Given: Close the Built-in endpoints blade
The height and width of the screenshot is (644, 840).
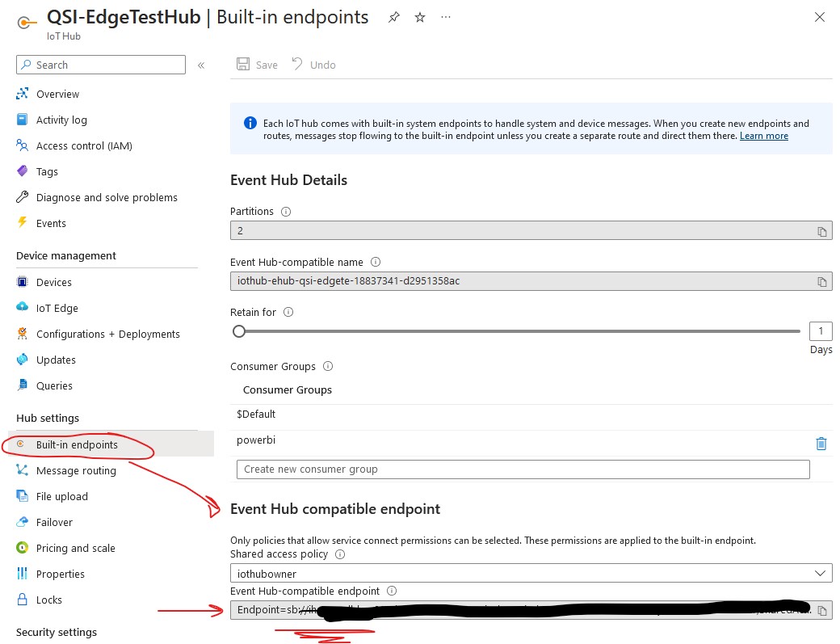Looking at the screenshot, I should (x=819, y=17).
